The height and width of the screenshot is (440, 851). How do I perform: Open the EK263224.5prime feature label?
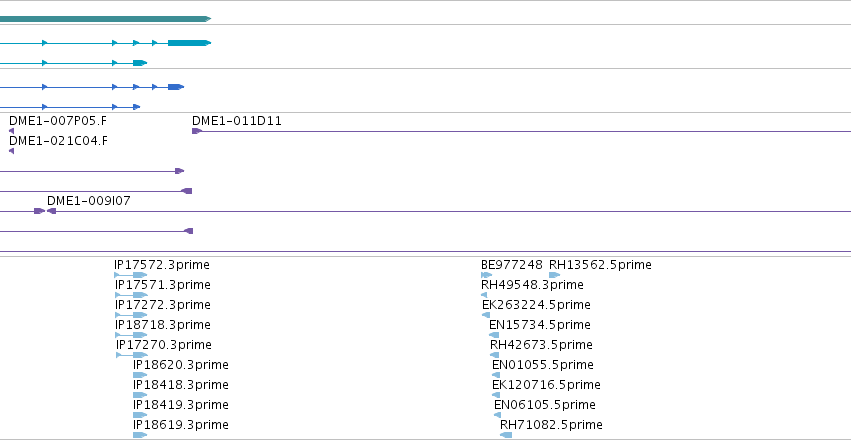pos(536,305)
